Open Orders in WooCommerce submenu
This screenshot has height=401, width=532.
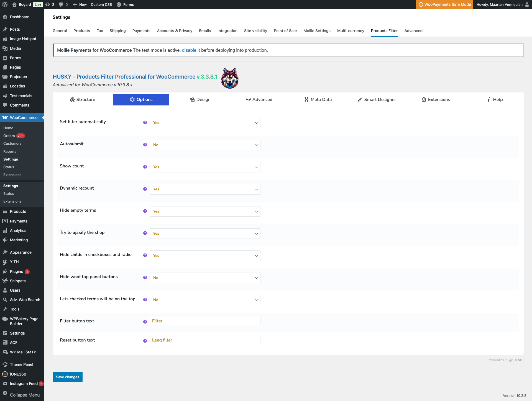point(9,136)
